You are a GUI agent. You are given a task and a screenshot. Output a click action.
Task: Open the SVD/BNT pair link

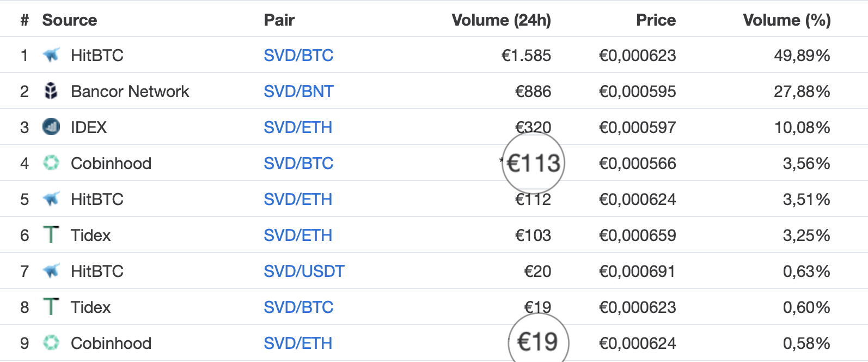click(298, 91)
